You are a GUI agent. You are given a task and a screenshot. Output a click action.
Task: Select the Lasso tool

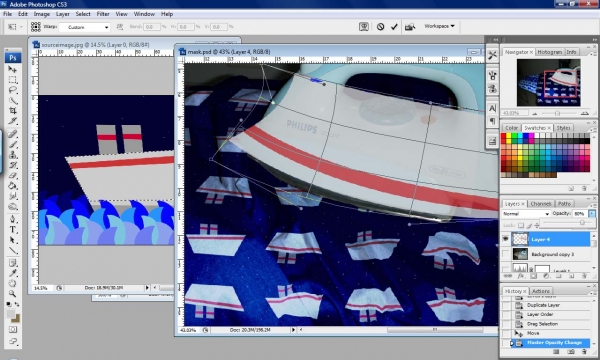pyautogui.click(x=12, y=90)
